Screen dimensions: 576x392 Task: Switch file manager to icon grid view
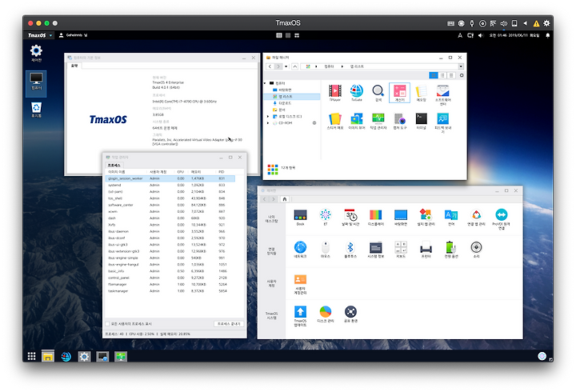434,75
